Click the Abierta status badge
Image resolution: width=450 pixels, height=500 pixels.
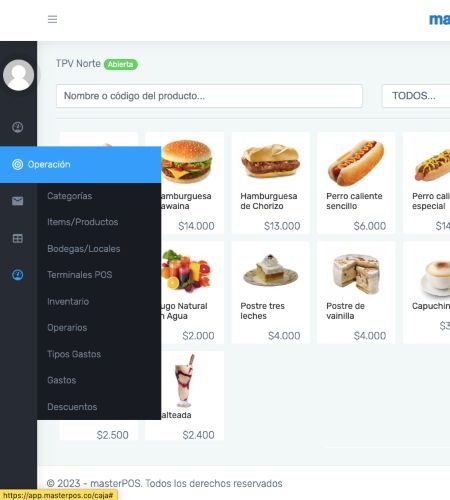point(121,64)
